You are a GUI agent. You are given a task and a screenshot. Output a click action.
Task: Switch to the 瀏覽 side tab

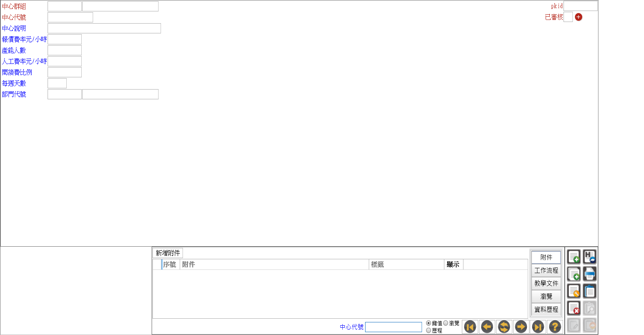546,296
